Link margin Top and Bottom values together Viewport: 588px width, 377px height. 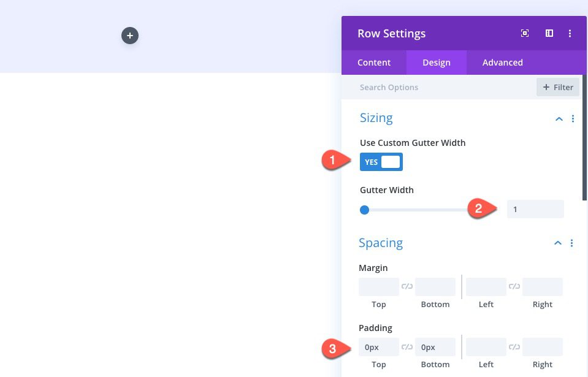click(407, 286)
